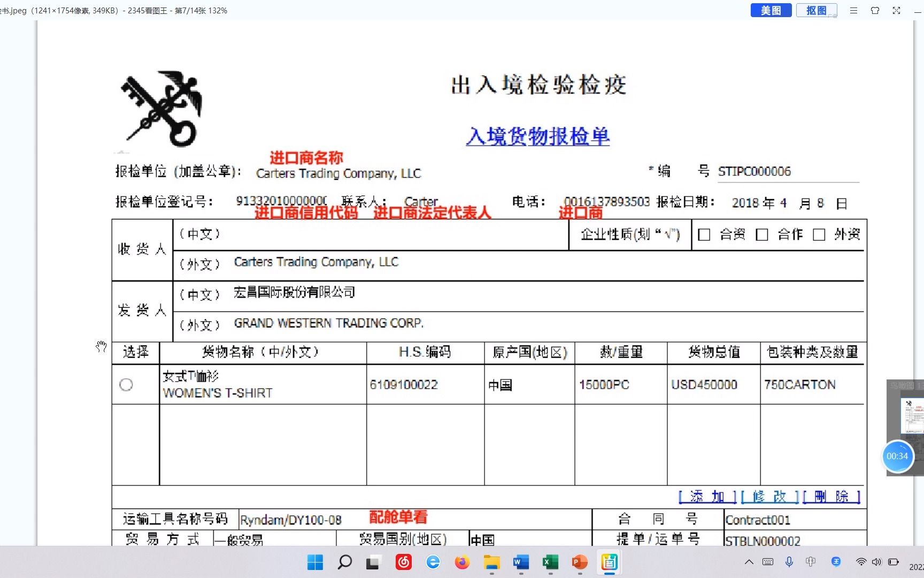Click the 2345 image viewer taskbar icon
This screenshot has height=578, width=924.
[609, 562]
